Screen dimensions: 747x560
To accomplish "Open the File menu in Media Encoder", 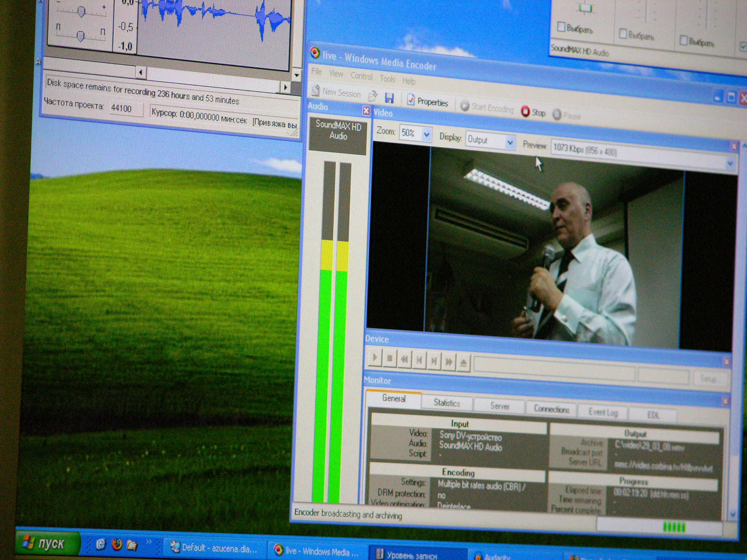I will point(316,71).
